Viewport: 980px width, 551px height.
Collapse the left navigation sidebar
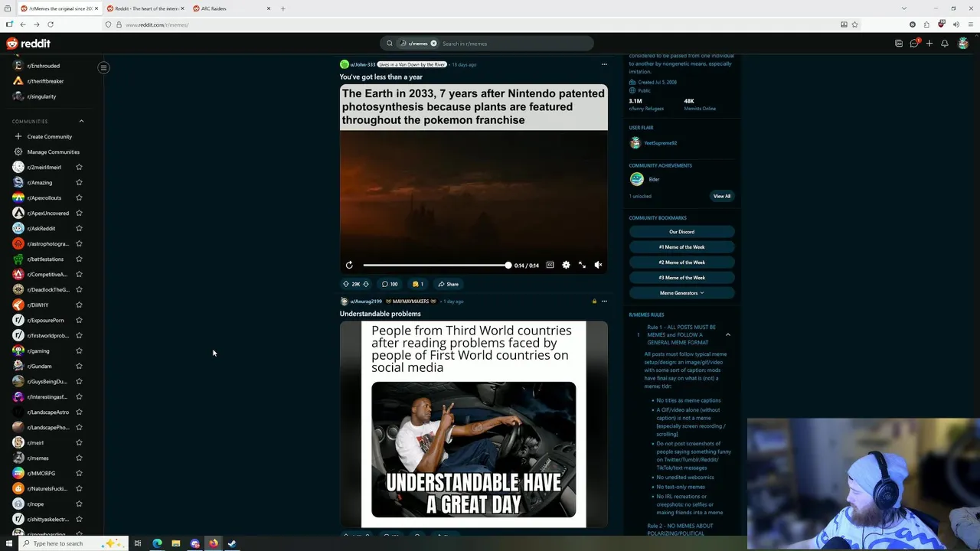coord(103,67)
